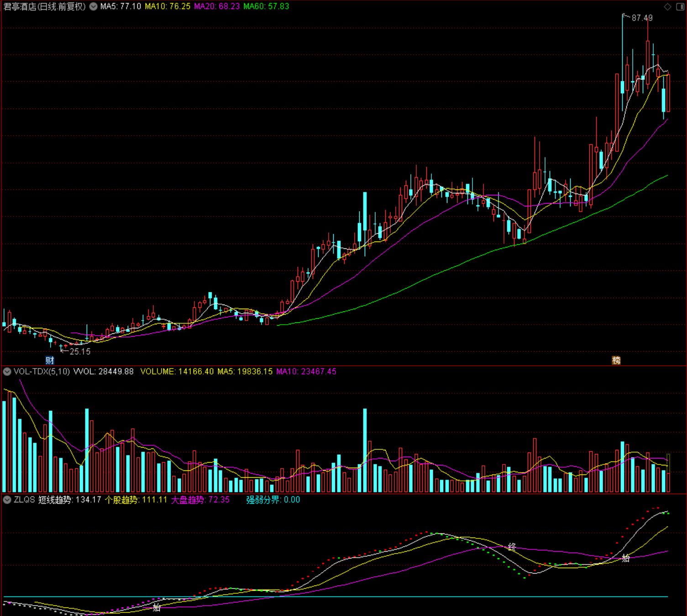Click the 25.15 low price label
The image size is (687, 616).
[x=80, y=352]
